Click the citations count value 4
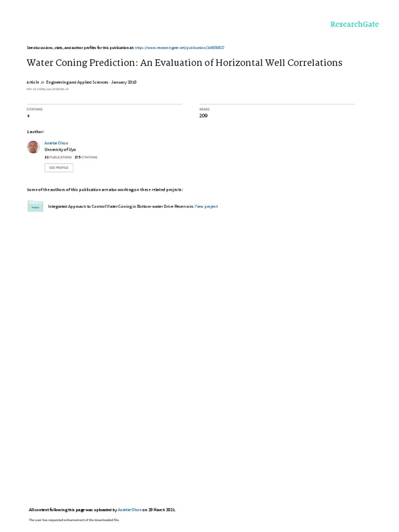This screenshot has height=532, width=399. point(28,116)
